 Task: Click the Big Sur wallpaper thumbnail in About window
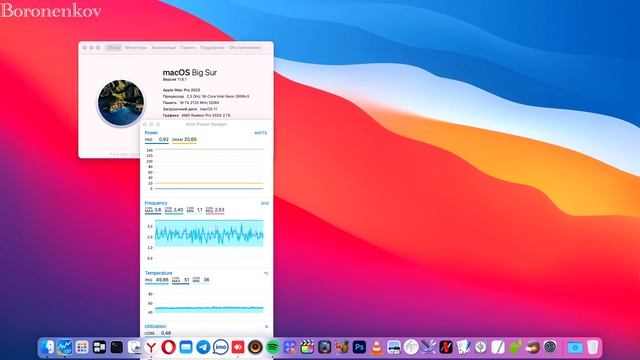[121, 103]
